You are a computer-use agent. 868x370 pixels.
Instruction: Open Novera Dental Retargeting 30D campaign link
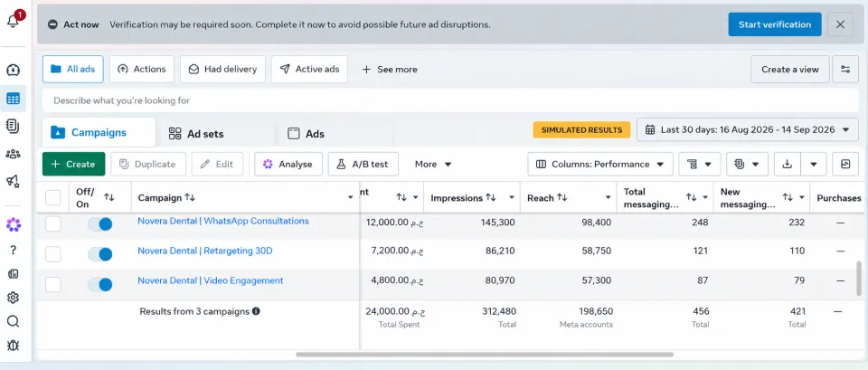click(x=205, y=251)
